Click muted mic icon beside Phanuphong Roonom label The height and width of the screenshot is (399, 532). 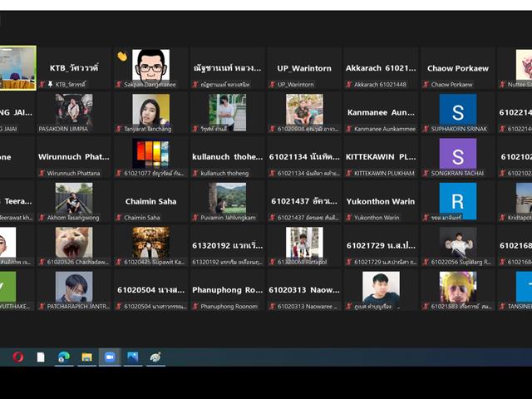click(x=196, y=307)
